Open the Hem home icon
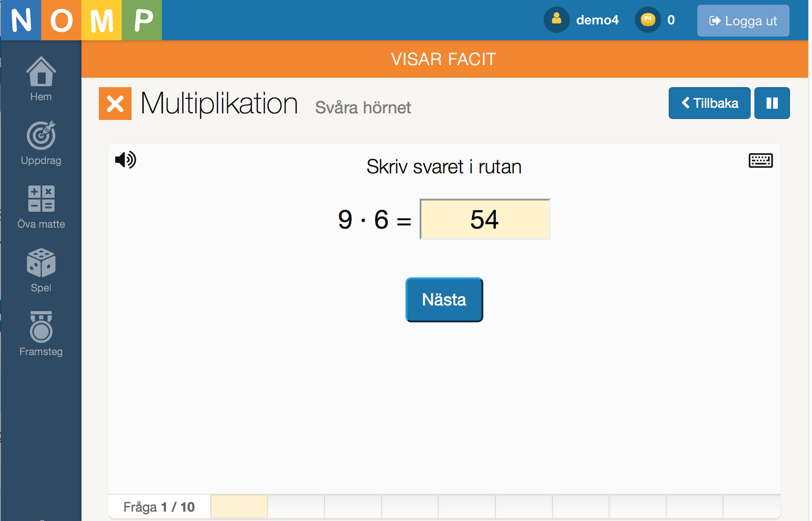Screen dimensions: 812x521 click(41, 72)
